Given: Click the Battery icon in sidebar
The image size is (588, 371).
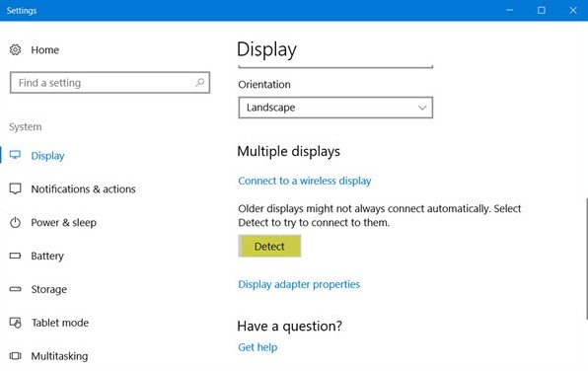Looking at the screenshot, I should (x=16, y=256).
